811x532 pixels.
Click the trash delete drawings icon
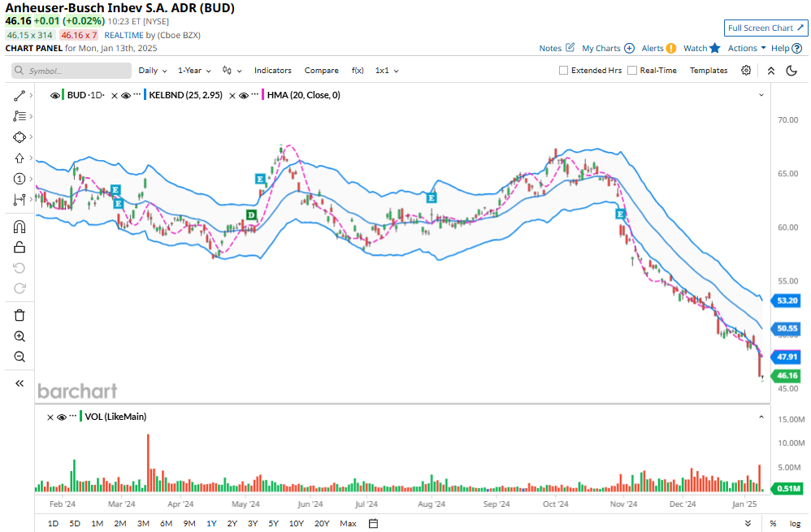[20, 315]
